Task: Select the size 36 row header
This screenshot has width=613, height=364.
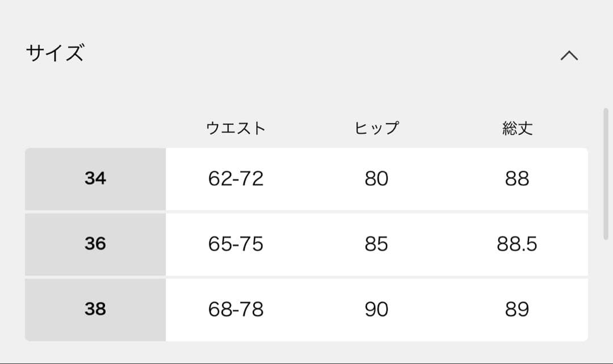Action: pyautogui.click(x=95, y=244)
